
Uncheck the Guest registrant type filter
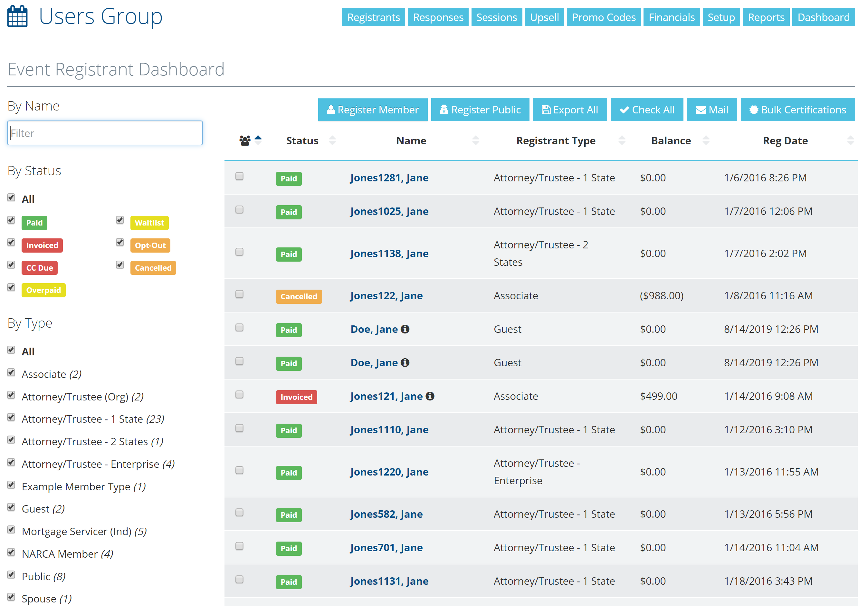tap(11, 507)
